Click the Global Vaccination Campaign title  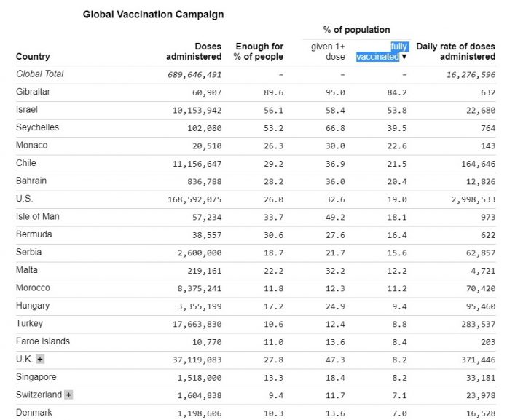pos(153,15)
